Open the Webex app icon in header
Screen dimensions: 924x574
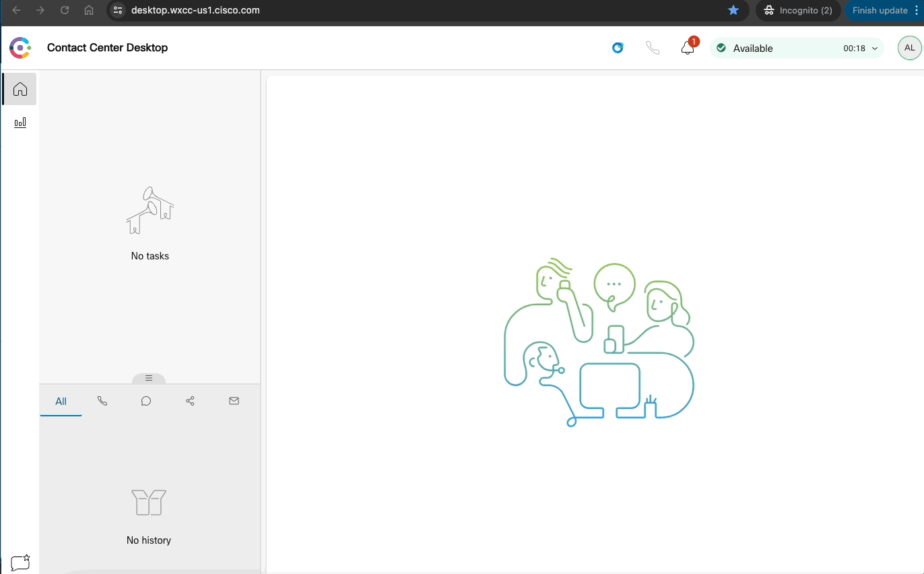pos(618,48)
